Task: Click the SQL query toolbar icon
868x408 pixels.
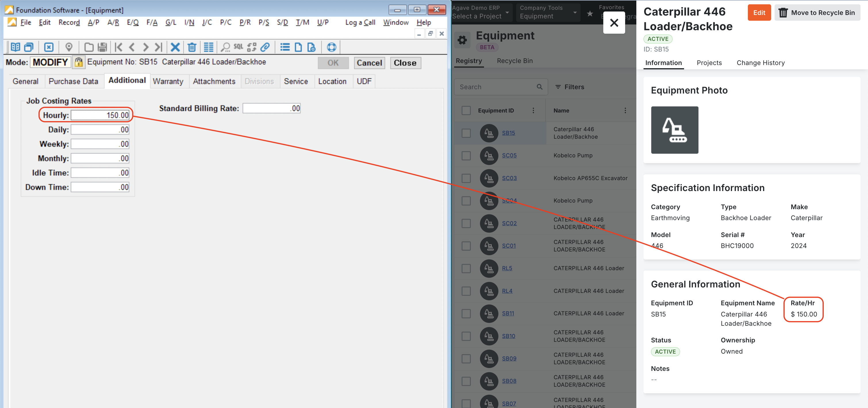Action: 238,47
